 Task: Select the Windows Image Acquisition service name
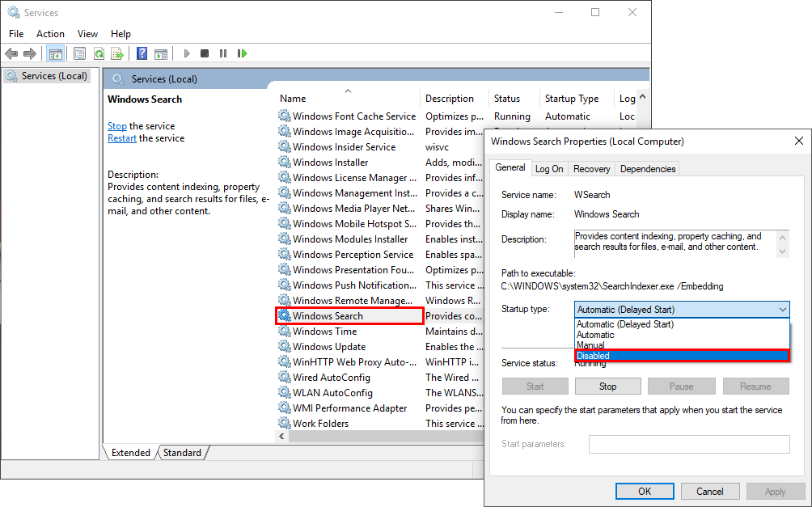(x=353, y=132)
